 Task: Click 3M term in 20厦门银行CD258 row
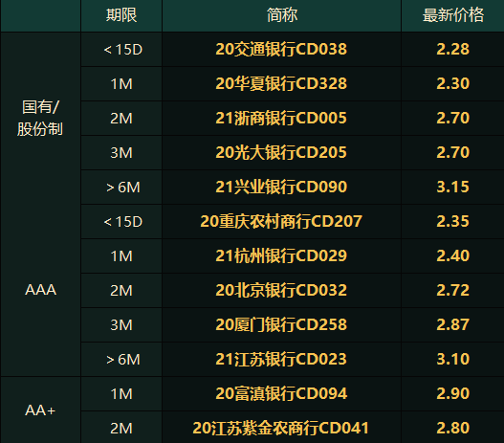click(x=121, y=325)
